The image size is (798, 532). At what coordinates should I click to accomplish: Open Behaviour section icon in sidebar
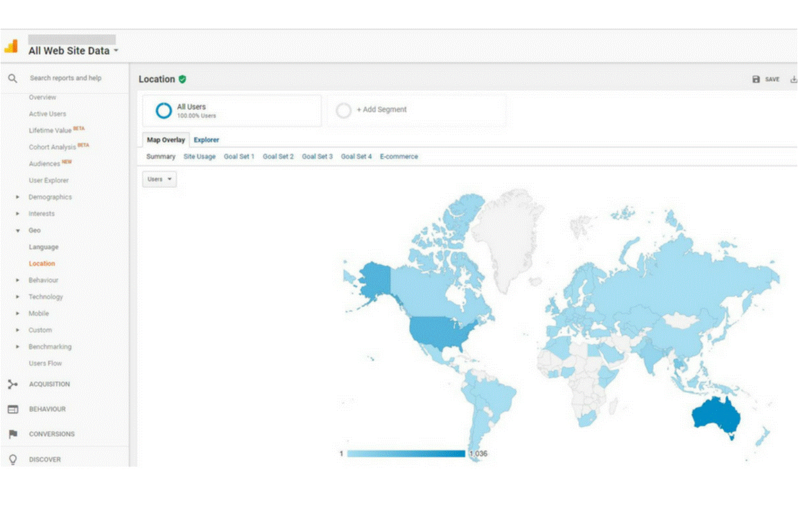(x=12, y=409)
